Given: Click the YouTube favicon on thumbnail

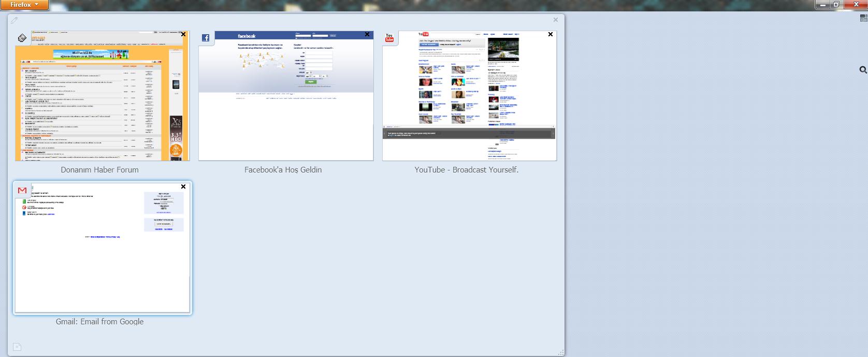Looking at the screenshot, I should click(389, 38).
